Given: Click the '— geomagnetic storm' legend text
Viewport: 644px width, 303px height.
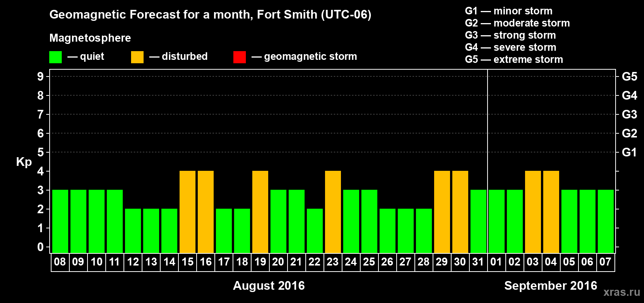Looking at the screenshot, I should click(x=304, y=57).
